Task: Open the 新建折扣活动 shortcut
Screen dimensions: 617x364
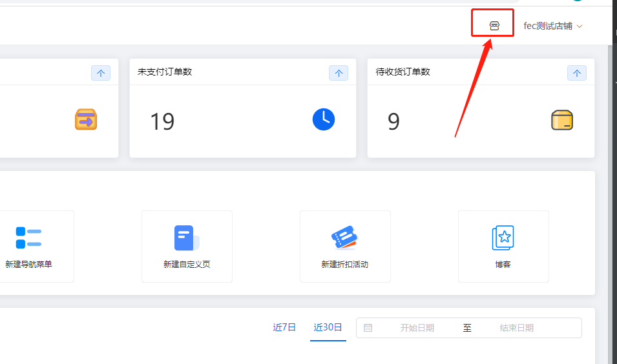Action: 345,247
